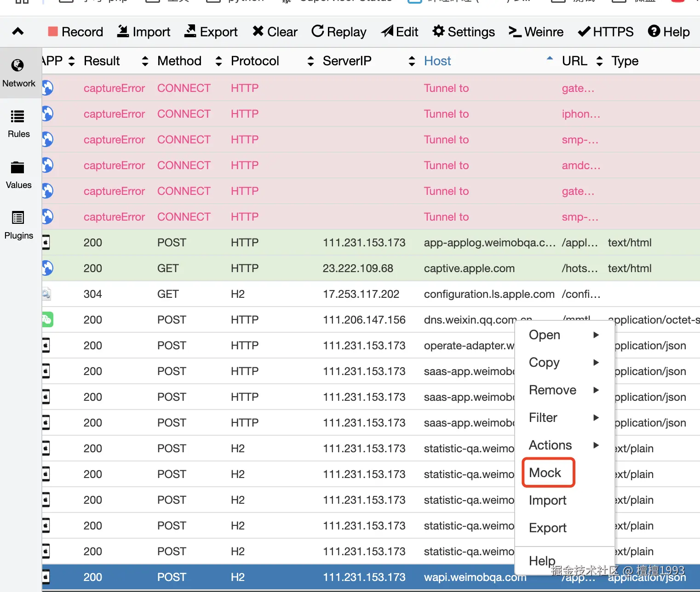
Task: Open the HTTPS configuration
Action: (x=606, y=32)
